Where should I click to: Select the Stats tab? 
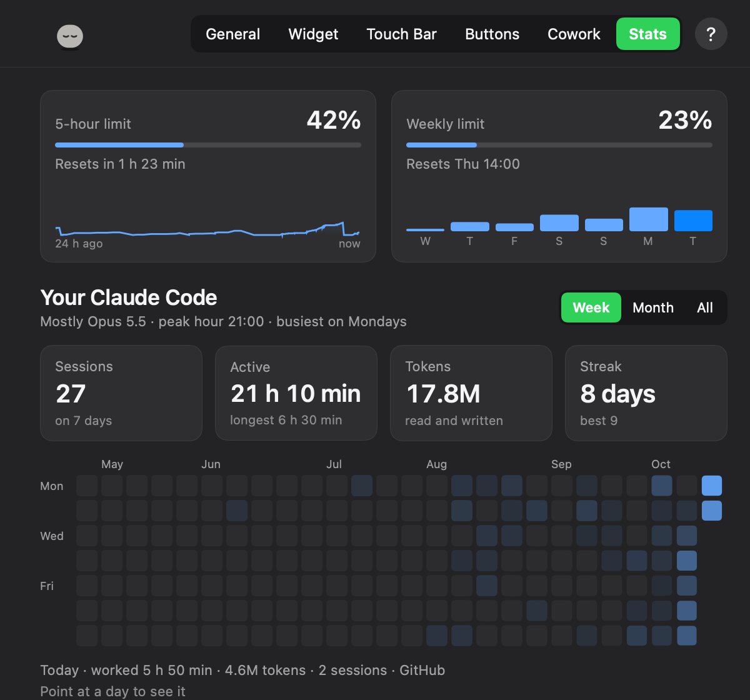(x=648, y=34)
